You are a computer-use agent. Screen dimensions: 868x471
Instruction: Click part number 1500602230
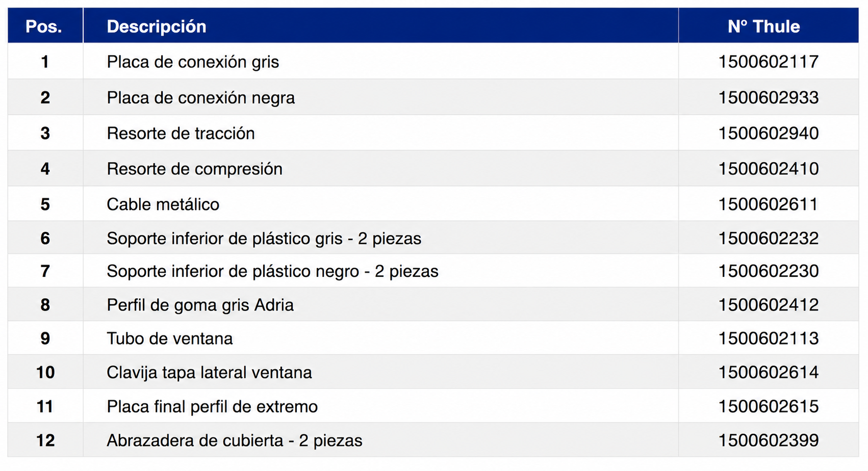(x=769, y=271)
